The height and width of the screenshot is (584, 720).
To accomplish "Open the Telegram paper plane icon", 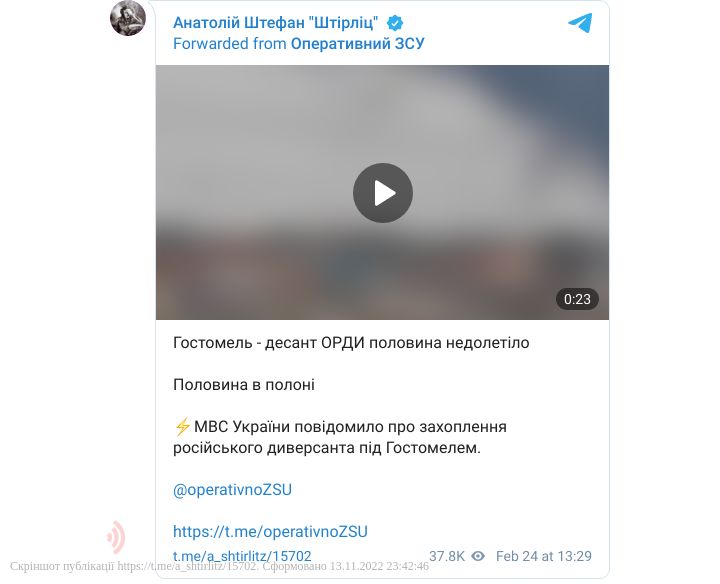I will point(580,23).
